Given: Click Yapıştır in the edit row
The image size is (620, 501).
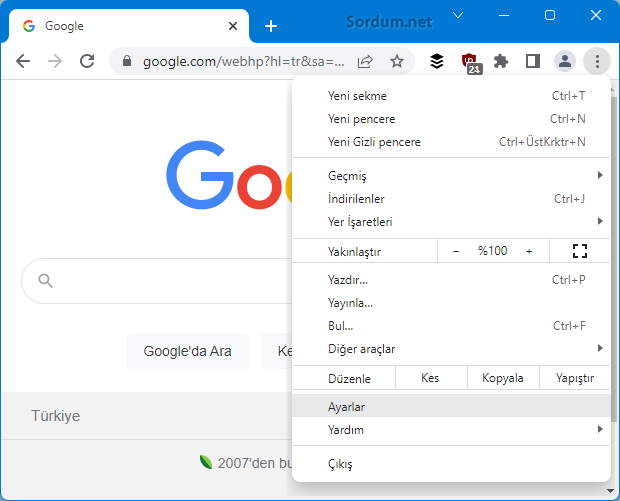Looking at the screenshot, I should pos(575,378).
